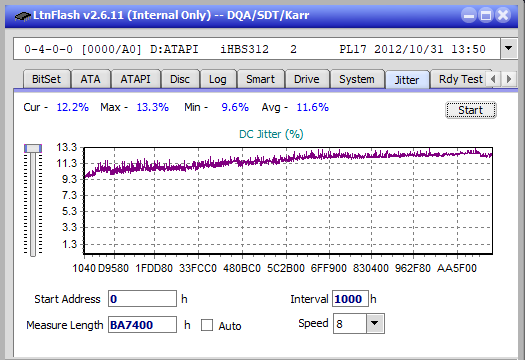Select the Jitter tab
Viewport: 525px width, 360px height.
coord(407,80)
